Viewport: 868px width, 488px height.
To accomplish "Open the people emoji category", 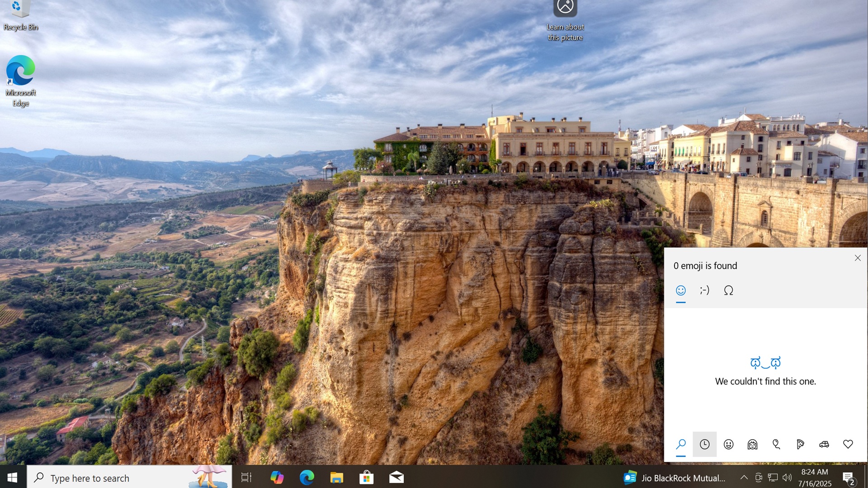I will pos(753,444).
